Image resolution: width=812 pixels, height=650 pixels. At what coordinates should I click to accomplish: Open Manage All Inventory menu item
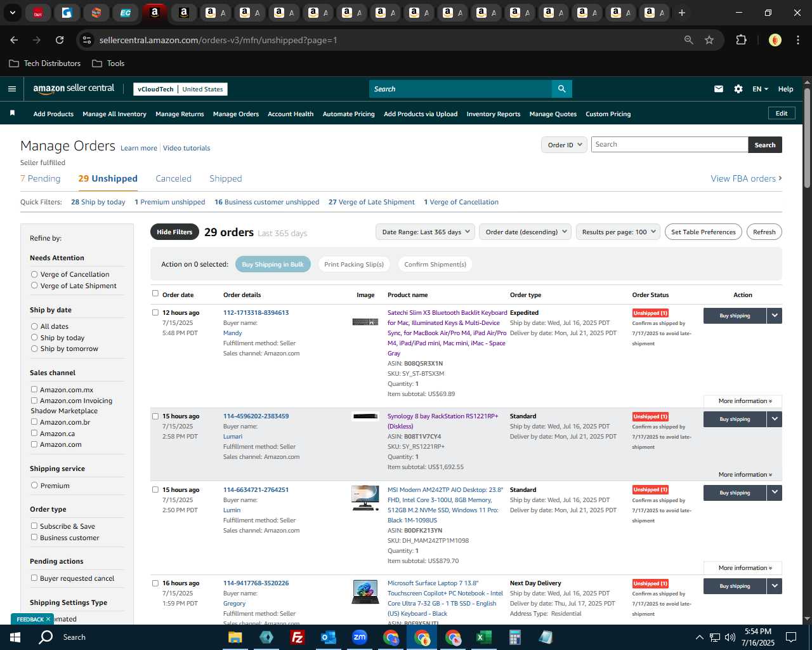point(114,114)
